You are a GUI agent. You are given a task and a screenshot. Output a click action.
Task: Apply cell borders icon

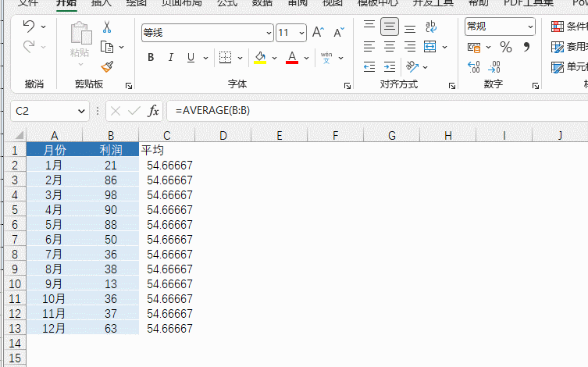coord(226,57)
